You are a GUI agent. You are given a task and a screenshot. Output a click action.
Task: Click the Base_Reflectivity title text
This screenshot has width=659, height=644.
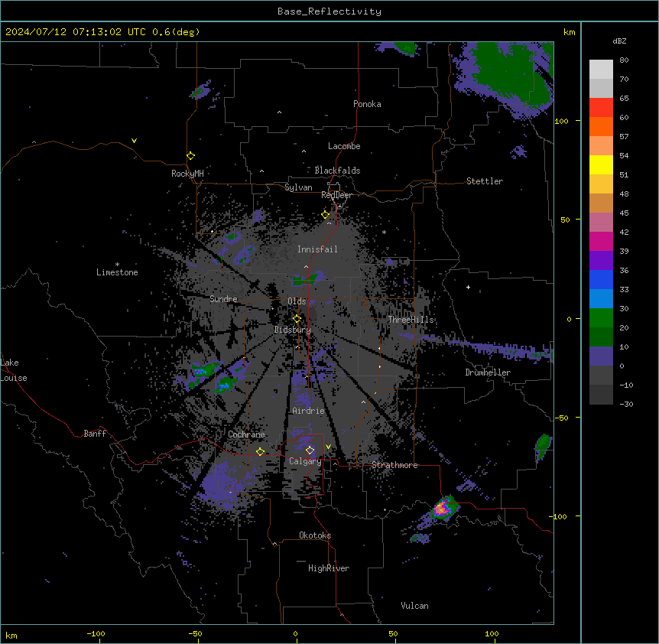click(329, 11)
